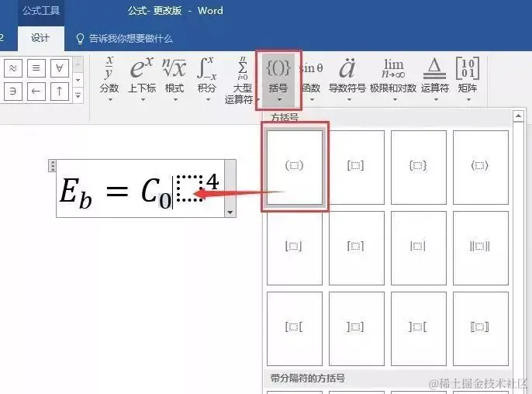This screenshot has width=532, height=394.
Task: Insert the approximately-equal symbol
Action: pos(13,68)
